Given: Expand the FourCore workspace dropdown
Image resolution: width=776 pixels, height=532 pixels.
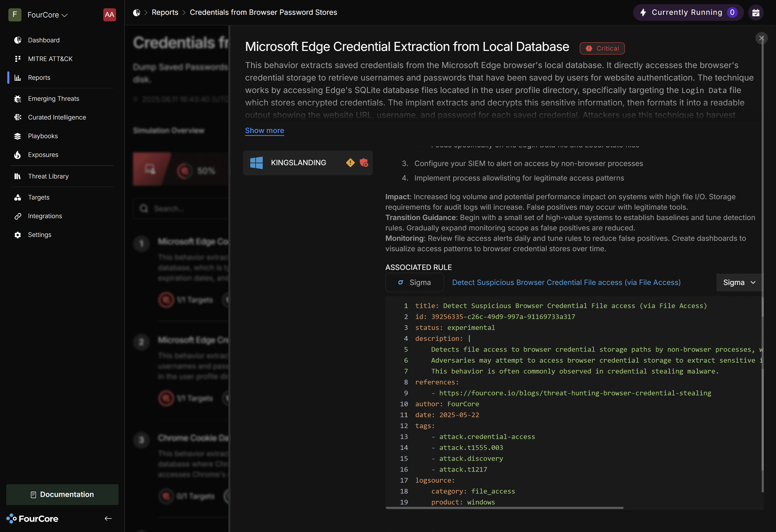Looking at the screenshot, I should pyautogui.click(x=47, y=15).
